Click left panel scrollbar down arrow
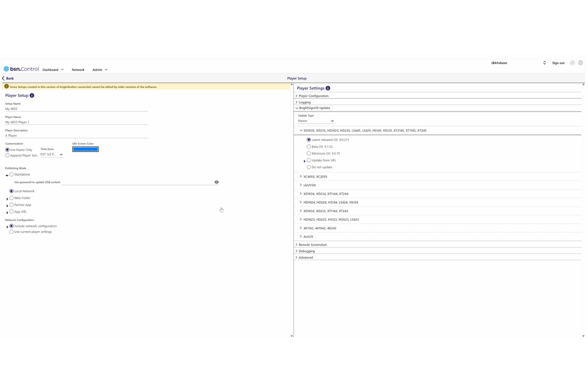Viewport: 588px width, 392px height. 292,336
